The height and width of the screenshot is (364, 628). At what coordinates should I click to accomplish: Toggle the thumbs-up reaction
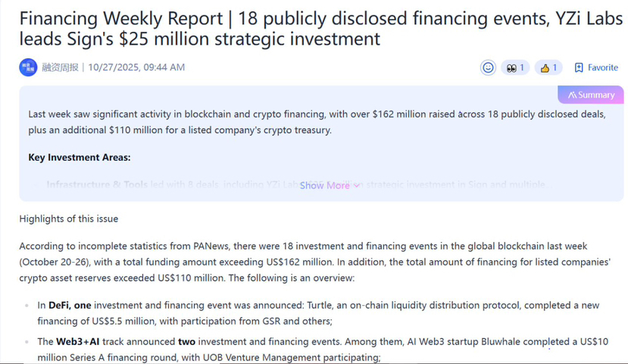tap(545, 67)
